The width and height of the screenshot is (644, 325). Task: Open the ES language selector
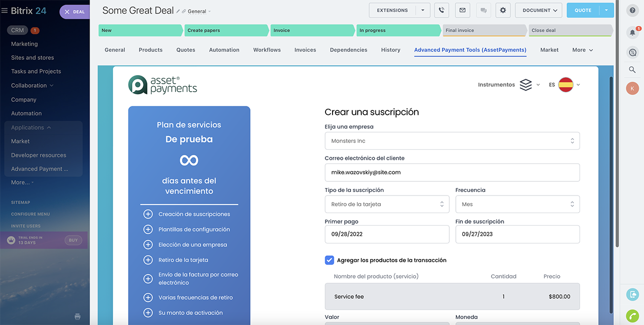(x=565, y=85)
